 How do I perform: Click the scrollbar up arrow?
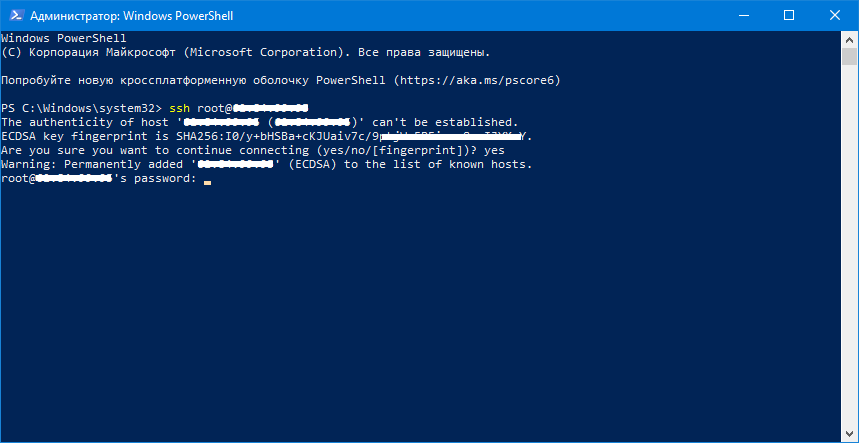849,39
